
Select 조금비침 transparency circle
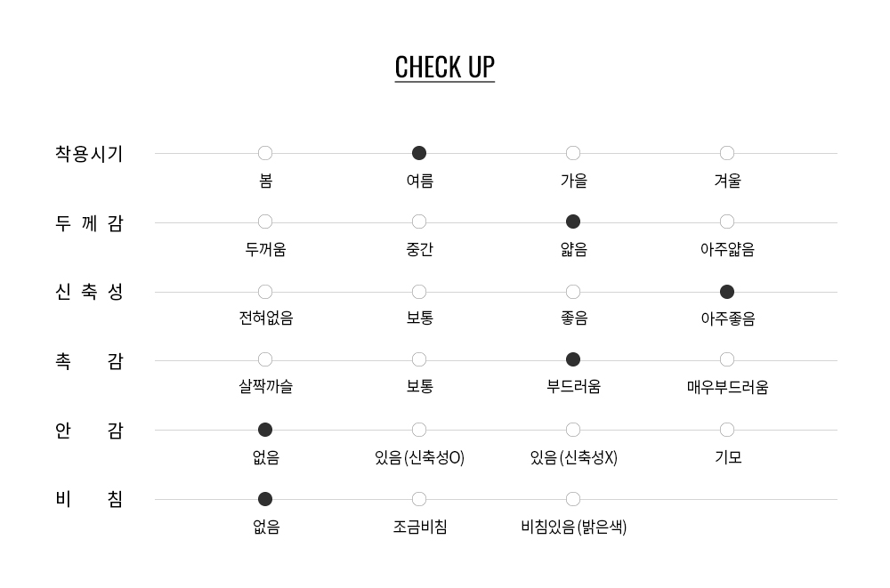tap(419, 499)
